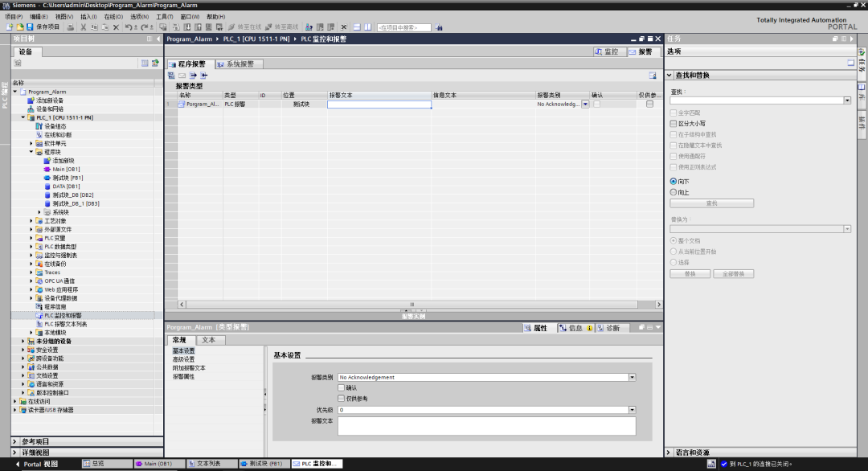The width and height of the screenshot is (868, 471).
Task: Click the accessible devices icon in toolbar
Action: coord(309,27)
